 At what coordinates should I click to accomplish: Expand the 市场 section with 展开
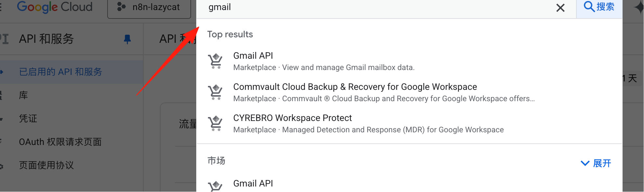596,163
